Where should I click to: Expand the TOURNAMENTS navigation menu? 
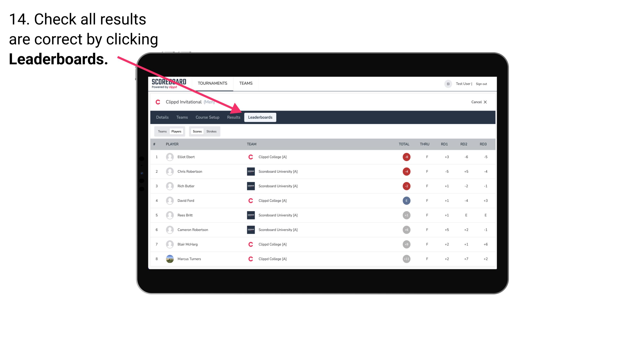tap(212, 83)
